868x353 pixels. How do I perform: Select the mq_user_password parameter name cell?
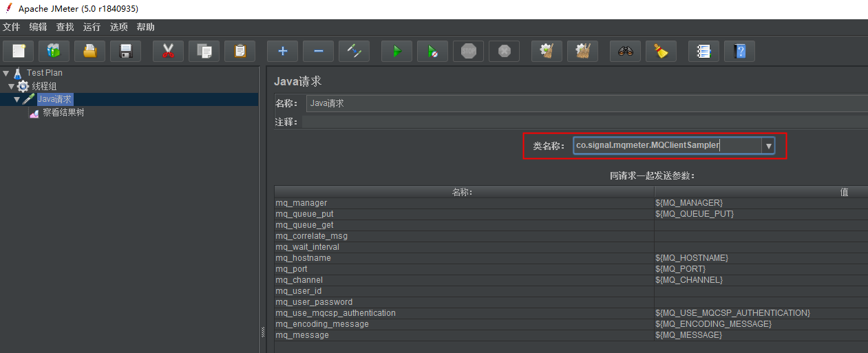click(x=464, y=302)
